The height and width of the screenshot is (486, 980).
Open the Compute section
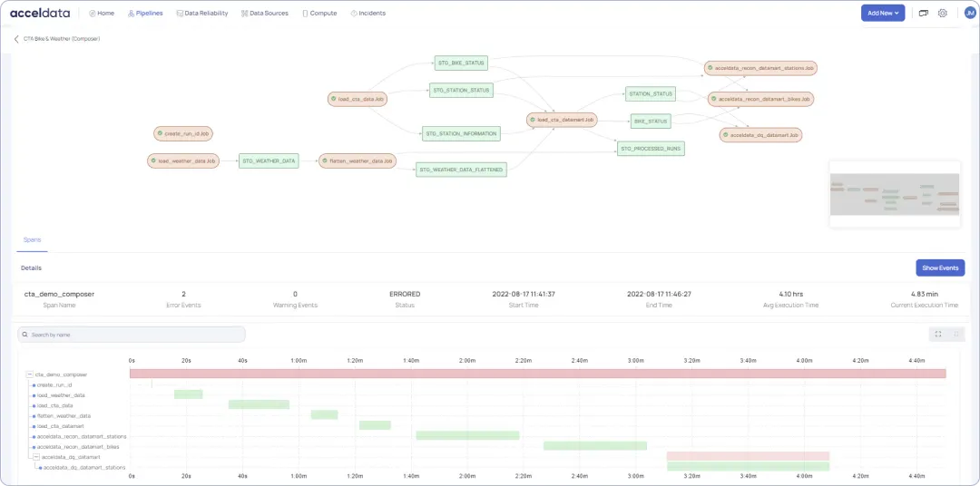(319, 13)
